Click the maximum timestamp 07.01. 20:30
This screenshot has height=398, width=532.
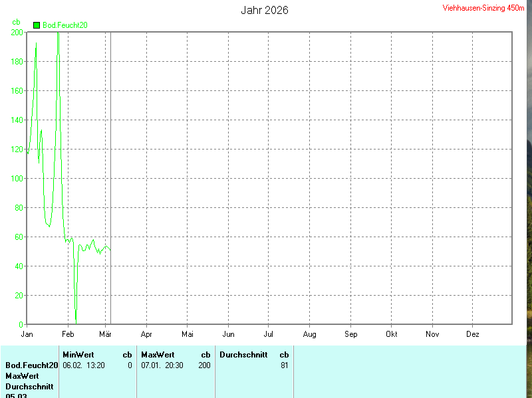click(x=162, y=365)
